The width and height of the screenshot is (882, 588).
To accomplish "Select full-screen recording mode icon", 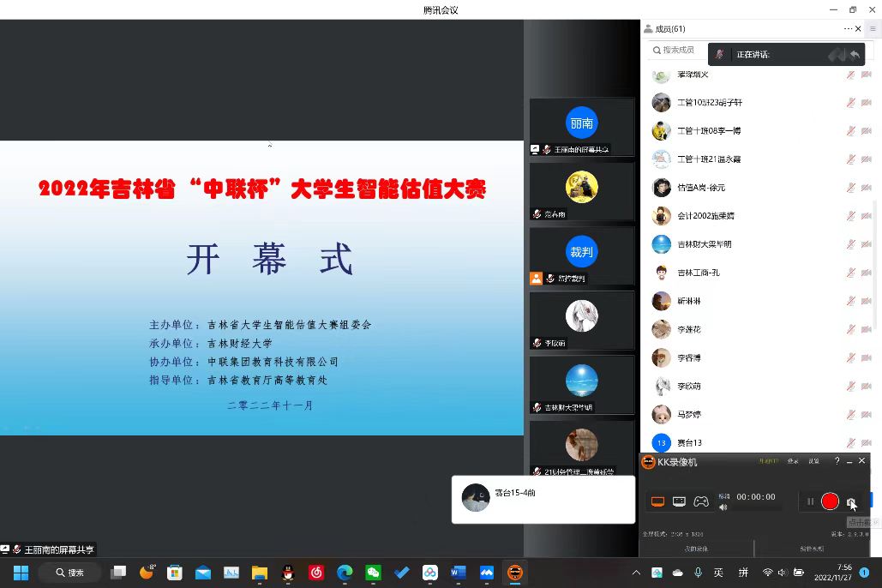I will click(x=658, y=501).
